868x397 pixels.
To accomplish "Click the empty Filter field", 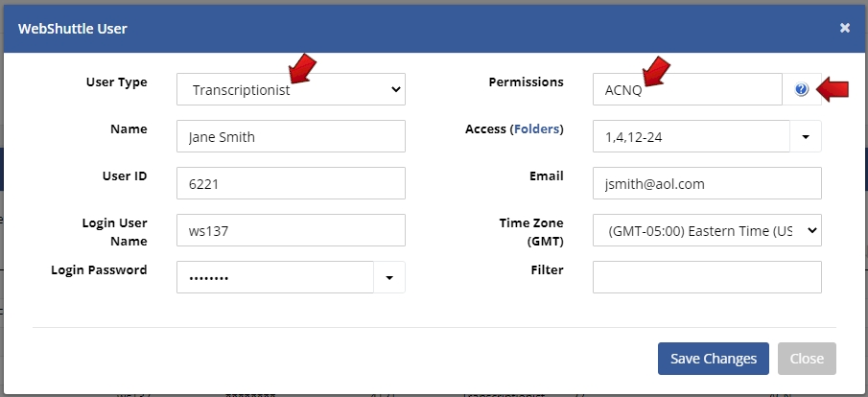I will point(707,277).
